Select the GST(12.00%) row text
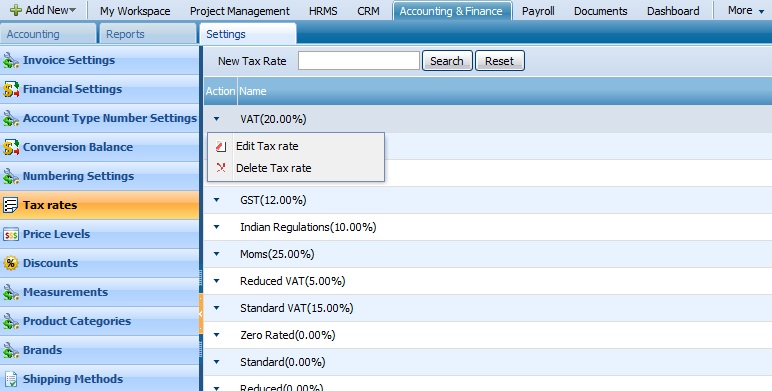The image size is (772, 391). 273,200
